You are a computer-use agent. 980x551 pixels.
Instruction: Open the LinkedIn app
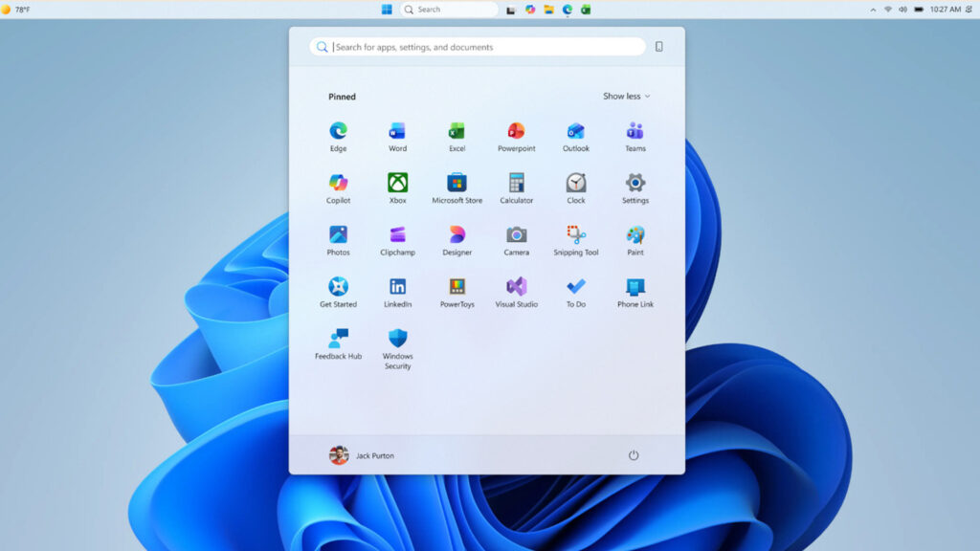click(397, 293)
